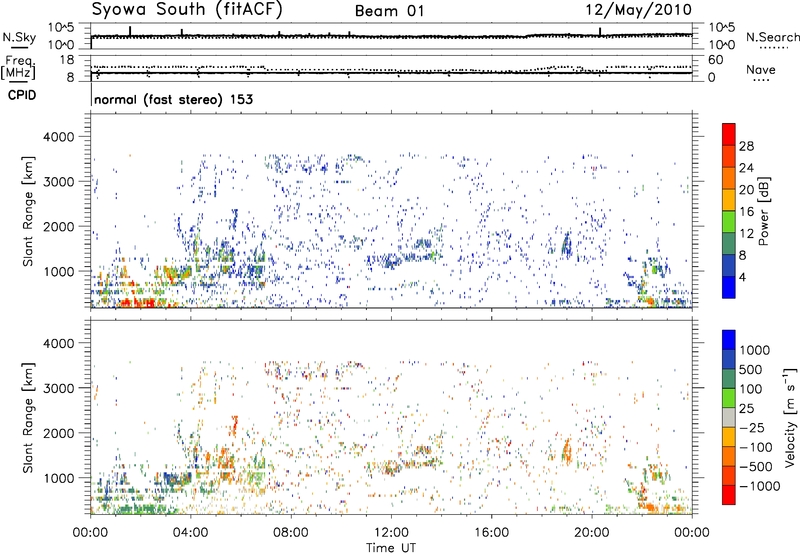The height and width of the screenshot is (554, 800).
Task: Click the "-25" velocity colorbar value
Action: point(752,428)
